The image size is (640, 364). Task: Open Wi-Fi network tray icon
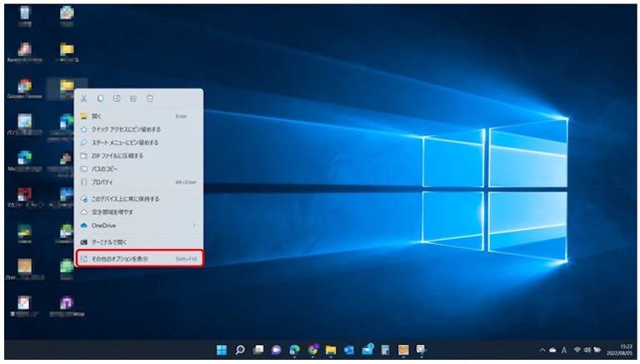click(577, 350)
